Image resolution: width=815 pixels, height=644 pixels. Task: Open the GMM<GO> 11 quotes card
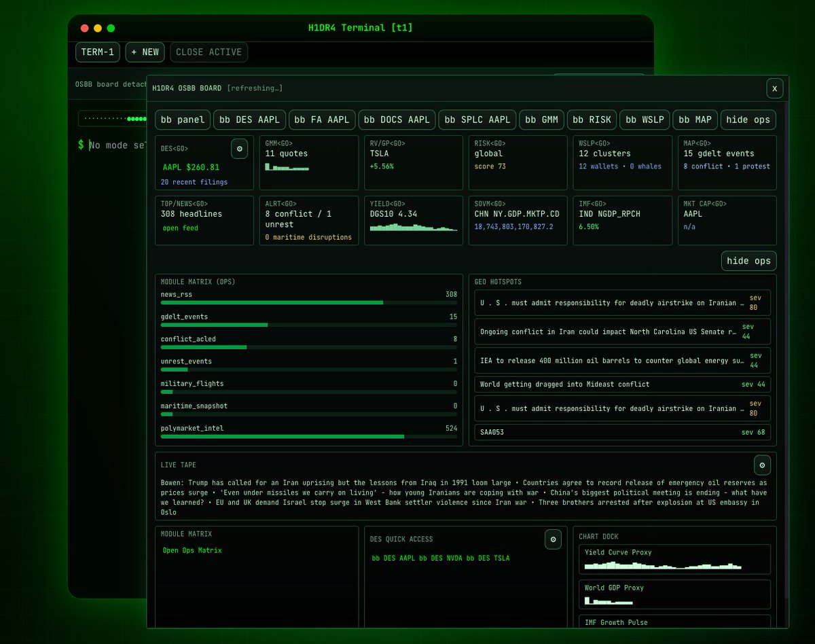(x=309, y=162)
